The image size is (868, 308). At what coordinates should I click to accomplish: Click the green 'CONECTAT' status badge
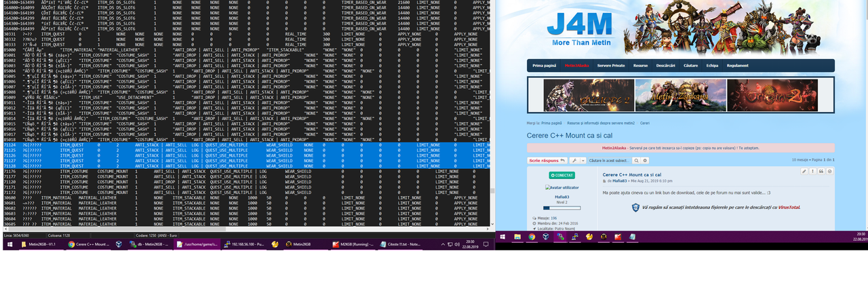tap(561, 175)
